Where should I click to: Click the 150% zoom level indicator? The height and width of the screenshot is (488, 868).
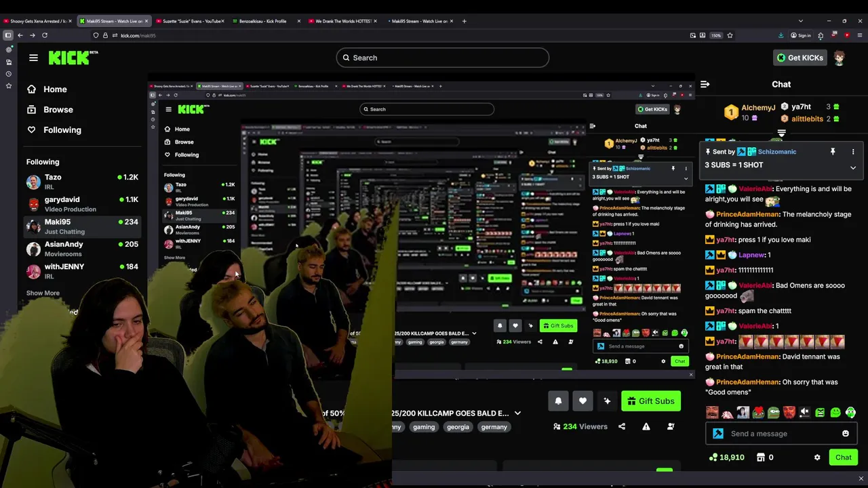(716, 35)
